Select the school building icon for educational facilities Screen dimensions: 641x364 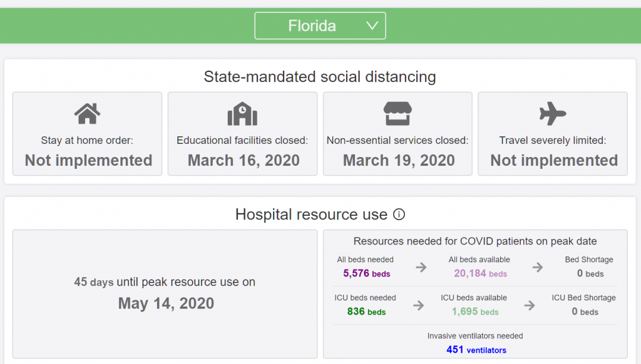(x=242, y=113)
